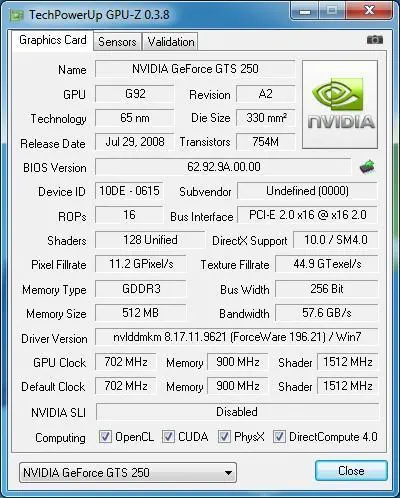Click the Close button
Screen dimensions: 400x498
click(351, 471)
